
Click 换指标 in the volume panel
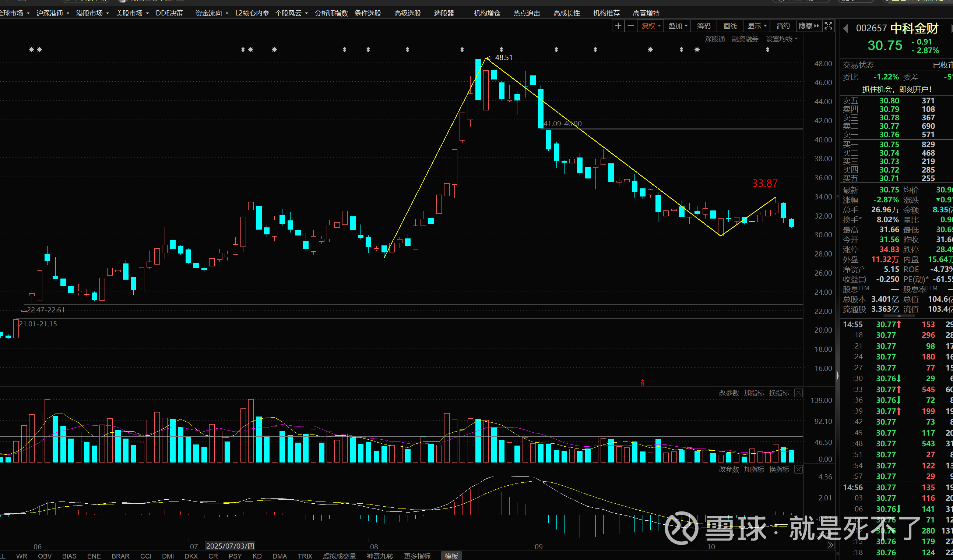(x=779, y=393)
